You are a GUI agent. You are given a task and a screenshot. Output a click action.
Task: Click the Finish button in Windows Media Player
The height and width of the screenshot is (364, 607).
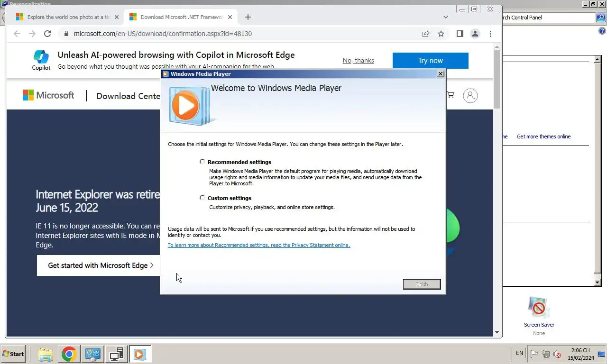pos(422,284)
